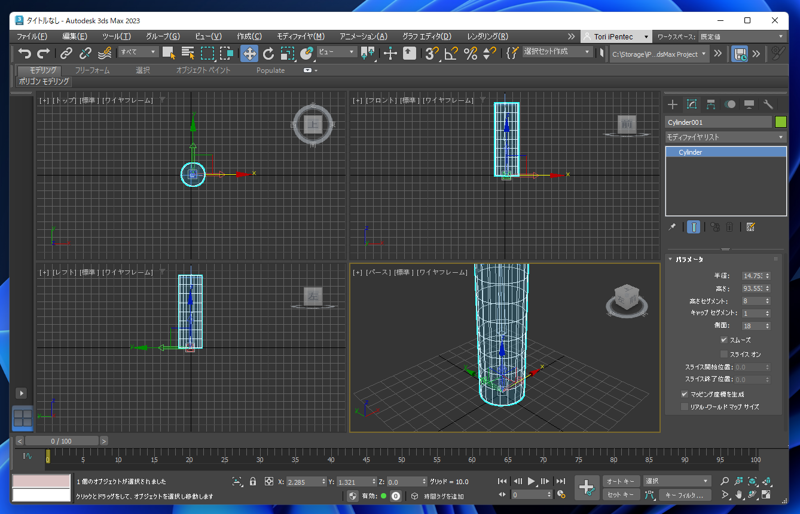Screen dimensions: 800x514
Task: Open the green object color swatch
Action: click(781, 122)
